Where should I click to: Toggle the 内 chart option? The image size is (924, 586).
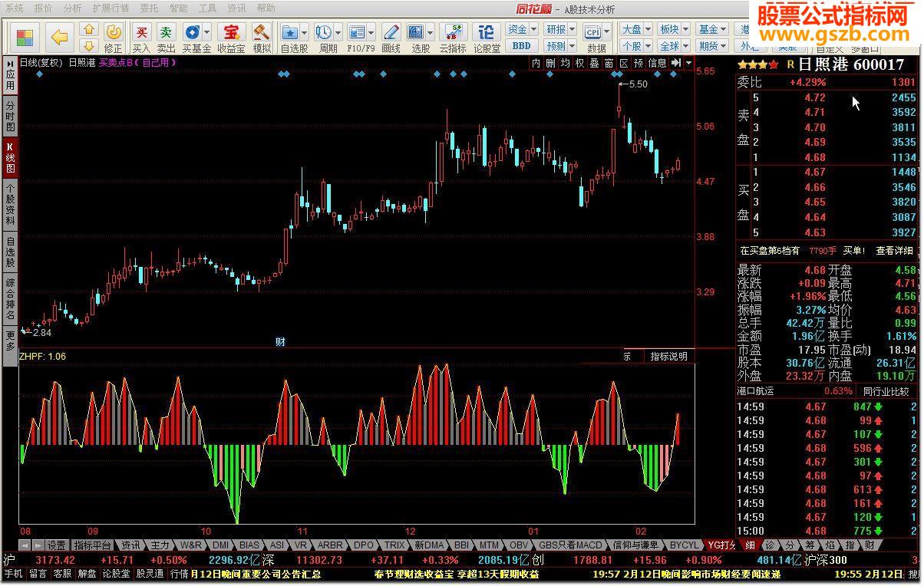click(x=536, y=63)
